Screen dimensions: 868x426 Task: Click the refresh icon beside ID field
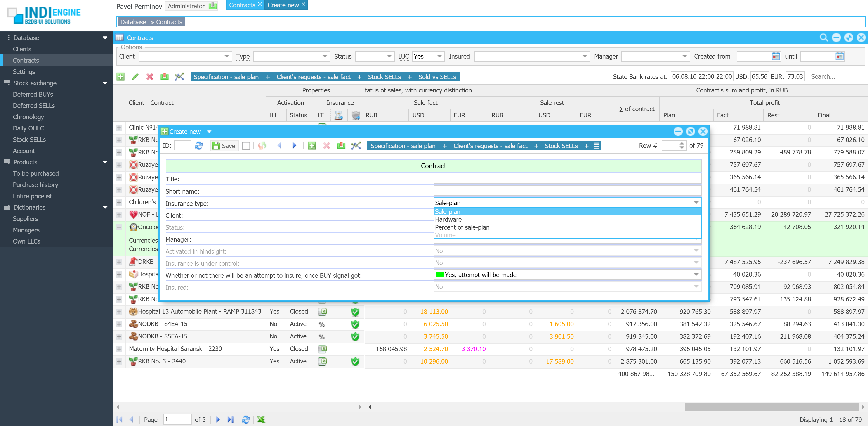[199, 146]
